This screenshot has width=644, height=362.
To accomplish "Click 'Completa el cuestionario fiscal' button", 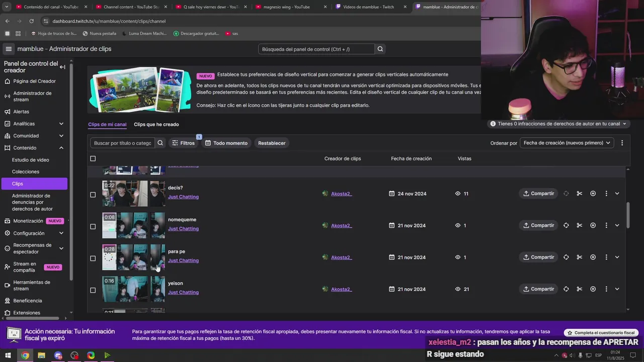I will pos(601,333).
